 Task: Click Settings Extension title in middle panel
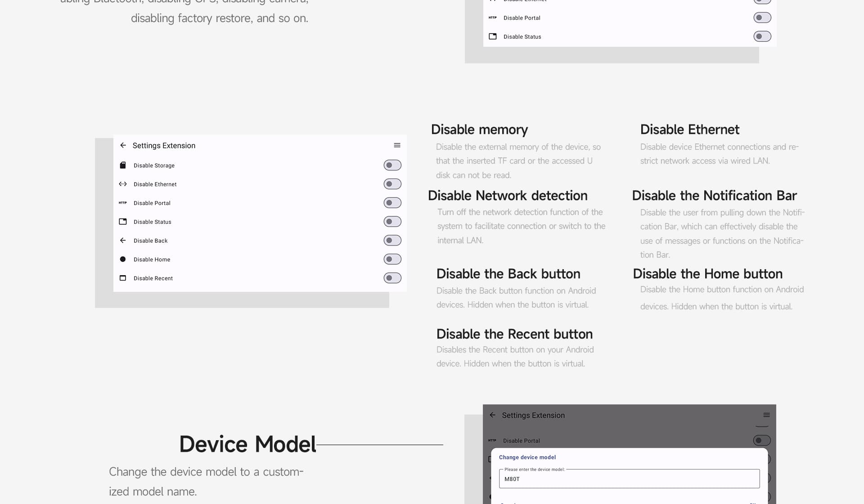click(x=164, y=146)
